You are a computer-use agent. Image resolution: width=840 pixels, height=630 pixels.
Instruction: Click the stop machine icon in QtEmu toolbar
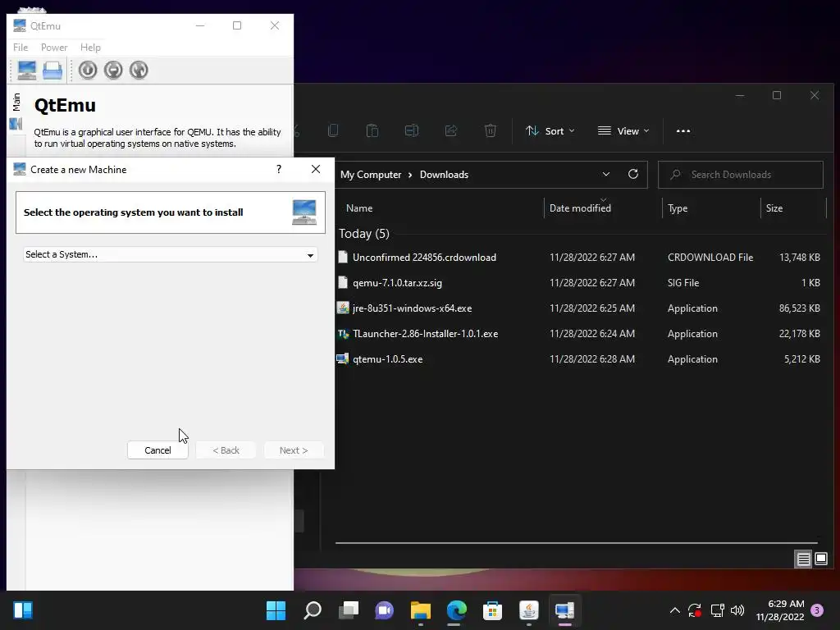coord(113,71)
